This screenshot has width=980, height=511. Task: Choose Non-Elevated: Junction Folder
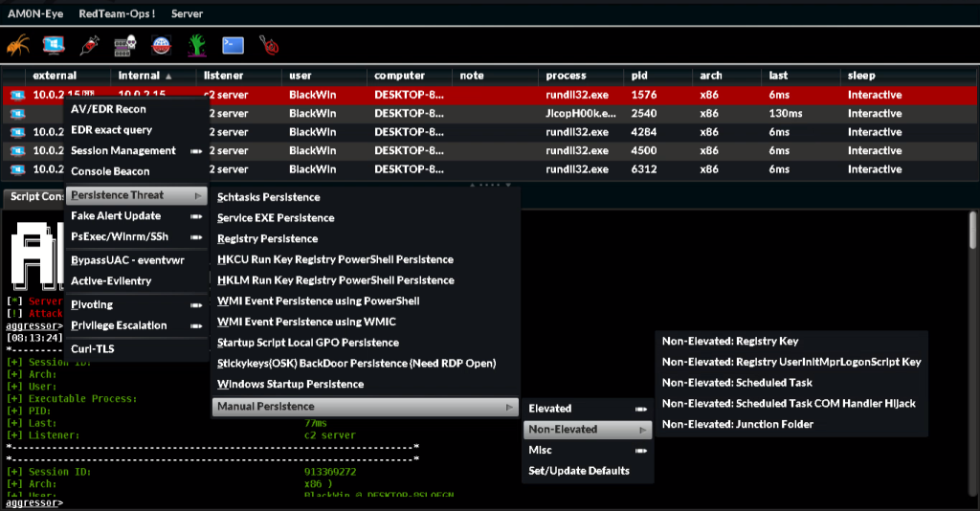[x=791, y=424]
